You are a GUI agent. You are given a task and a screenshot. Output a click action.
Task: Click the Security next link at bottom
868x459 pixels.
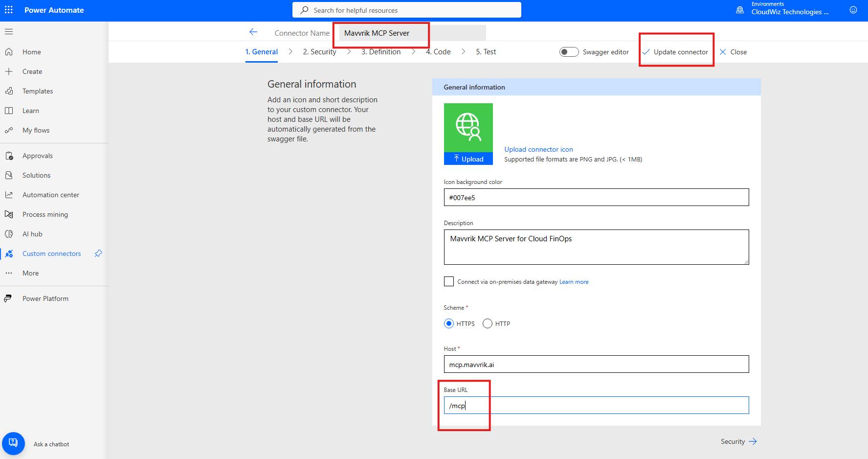coord(739,441)
